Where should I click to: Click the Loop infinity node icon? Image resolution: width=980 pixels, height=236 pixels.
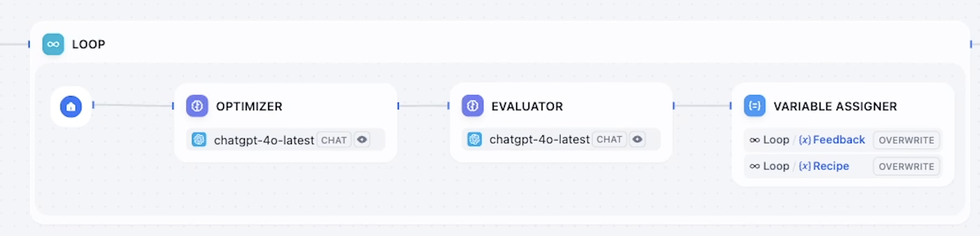53,44
